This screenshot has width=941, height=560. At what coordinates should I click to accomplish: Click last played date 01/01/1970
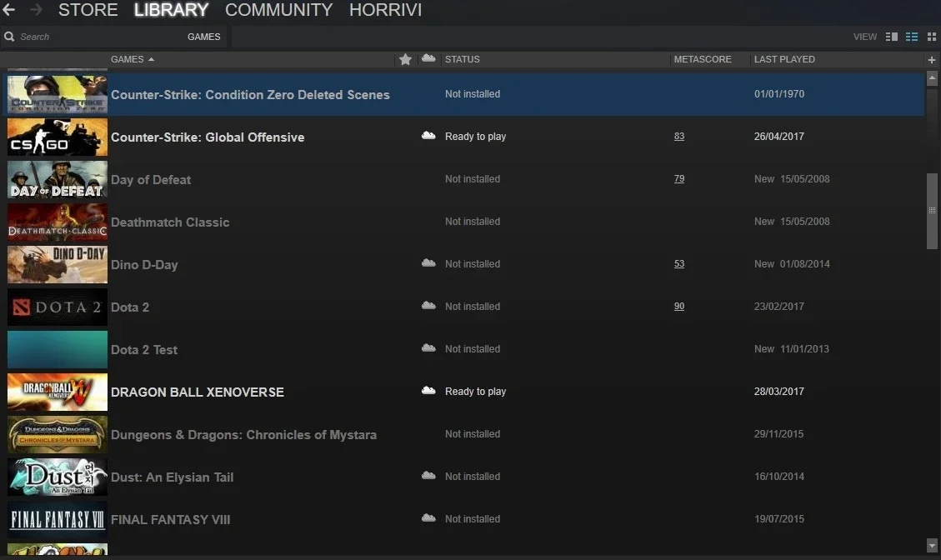[x=779, y=93]
